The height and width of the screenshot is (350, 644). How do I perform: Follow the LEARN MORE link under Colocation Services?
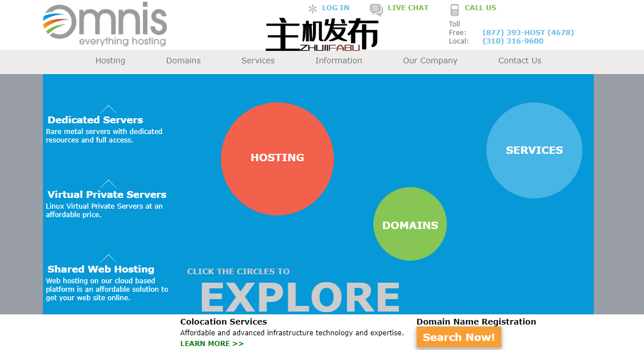click(211, 343)
